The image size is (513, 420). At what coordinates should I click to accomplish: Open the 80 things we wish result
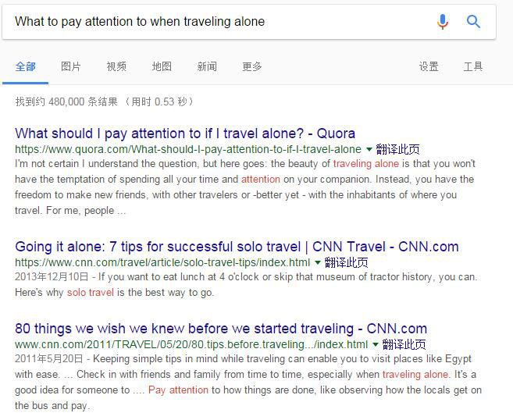(x=221, y=329)
